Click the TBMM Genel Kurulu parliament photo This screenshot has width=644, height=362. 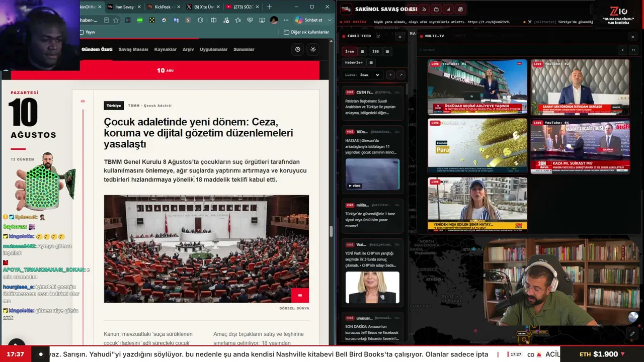pos(206,249)
